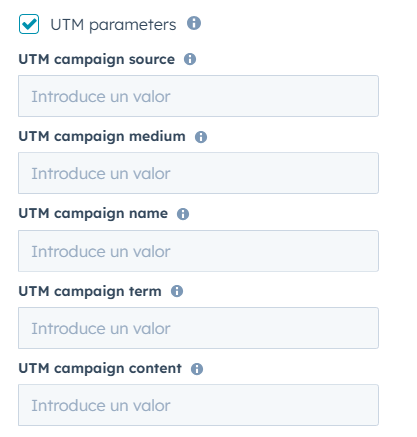Click the UTM parameters checkbox label text
Viewport: 417px width, 437px height.
tap(113, 25)
